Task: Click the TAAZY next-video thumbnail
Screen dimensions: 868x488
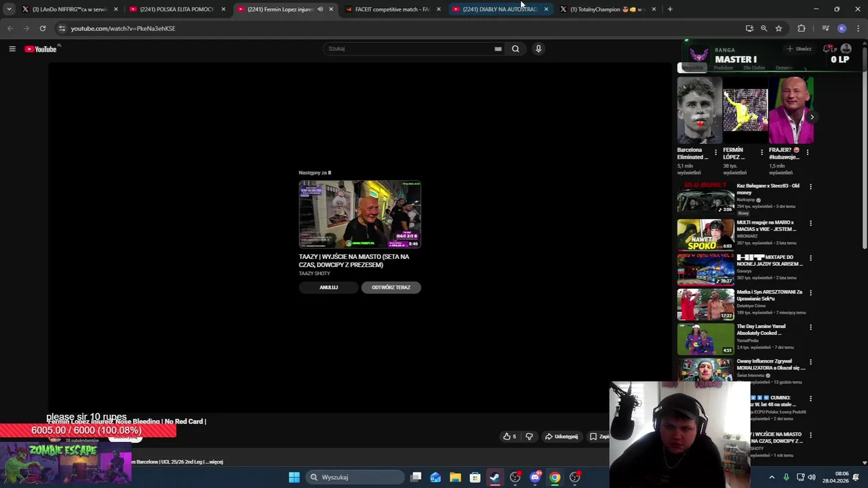Action: click(360, 214)
